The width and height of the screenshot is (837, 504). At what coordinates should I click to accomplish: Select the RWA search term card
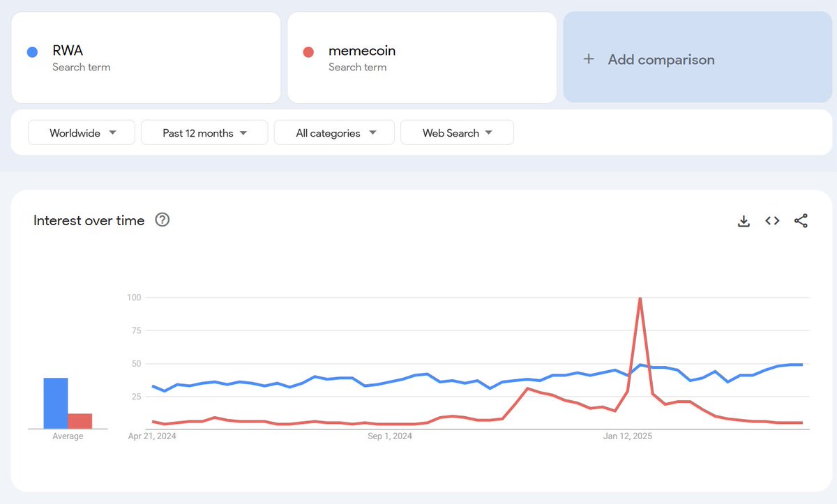point(146,57)
